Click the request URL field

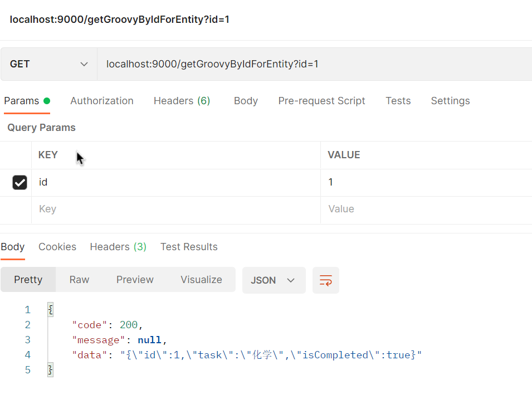312,64
